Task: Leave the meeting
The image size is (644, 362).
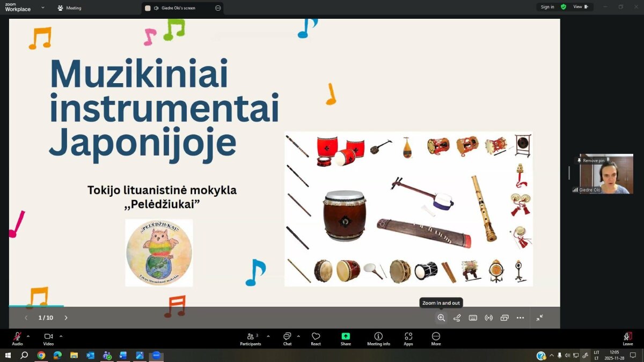Action: (627, 338)
